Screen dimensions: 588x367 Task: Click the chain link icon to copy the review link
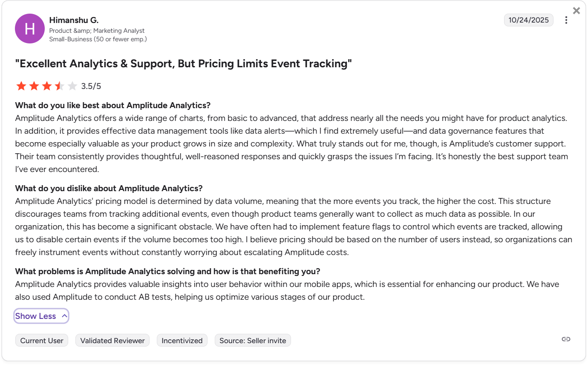(566, 339)
